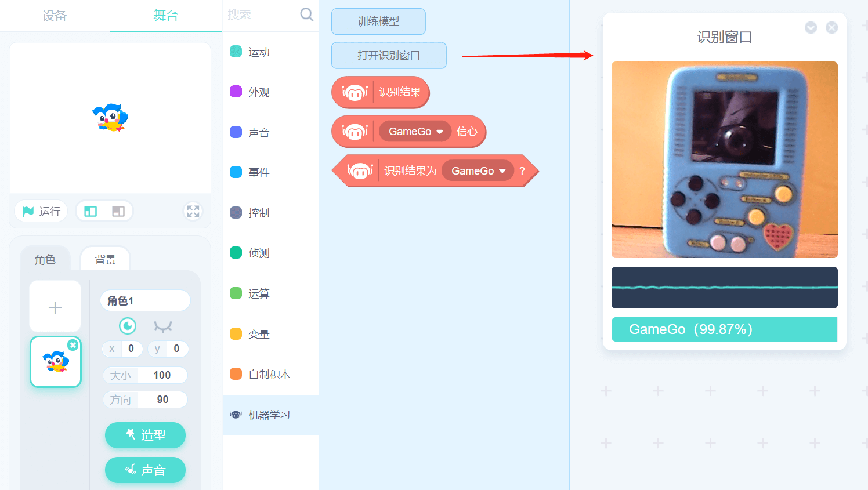This screenshot has width=868, height=490.
Task: Open the 背景 backdrop tab
Action: (x=105, y=259)
